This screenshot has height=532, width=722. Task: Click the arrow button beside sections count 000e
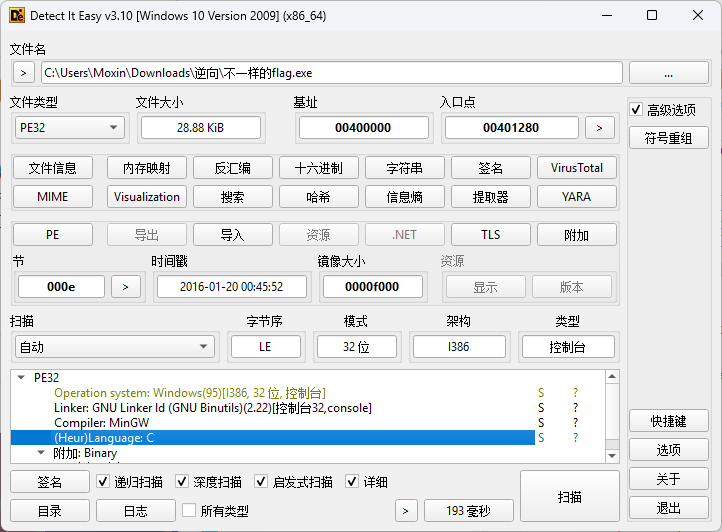pyautogui.click(x=125, y=287)
